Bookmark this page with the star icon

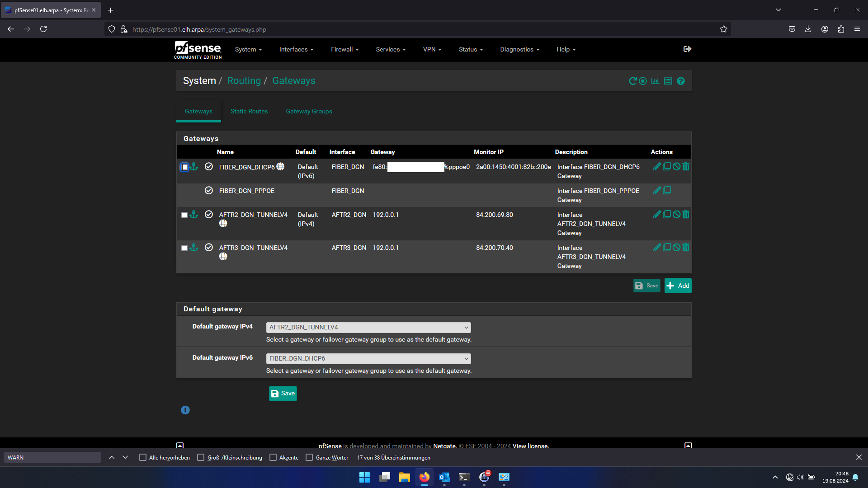click(x=724, y=29)
